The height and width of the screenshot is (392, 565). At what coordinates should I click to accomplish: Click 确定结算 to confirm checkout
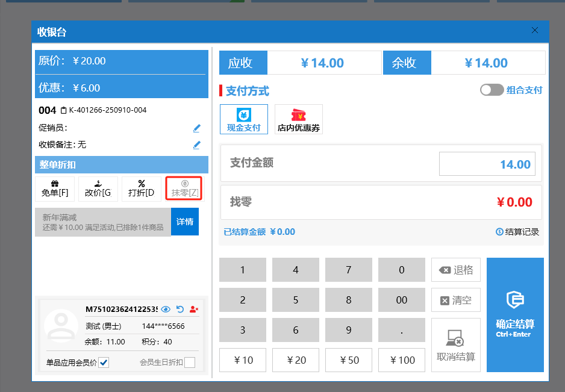(x=515, y=314)
